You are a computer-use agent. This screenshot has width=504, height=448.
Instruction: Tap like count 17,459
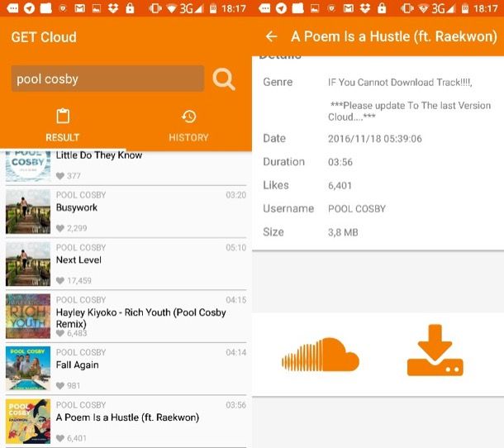(x=79, y=281)
